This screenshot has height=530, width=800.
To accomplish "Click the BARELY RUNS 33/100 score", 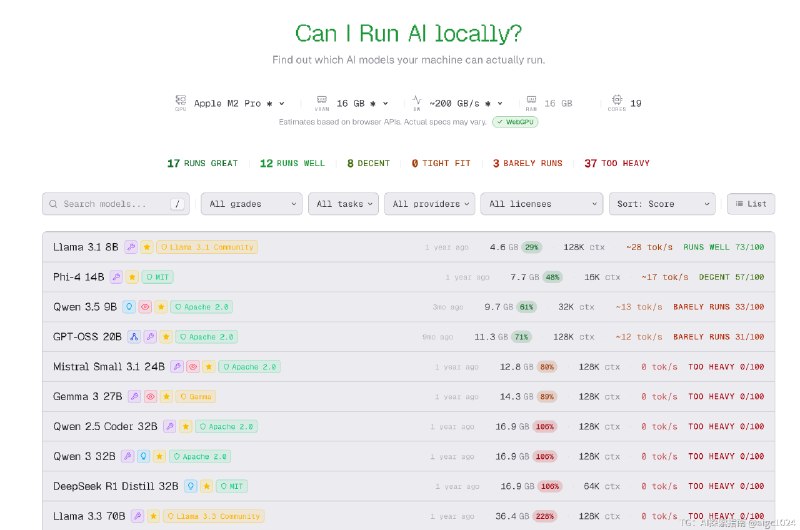I will pos(718,307).
